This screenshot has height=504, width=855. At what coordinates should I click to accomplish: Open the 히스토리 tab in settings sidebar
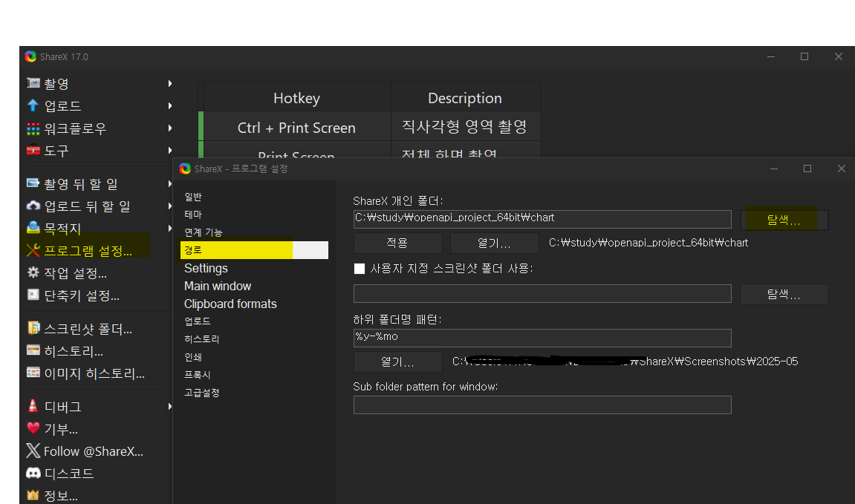(x=202, y=339)
